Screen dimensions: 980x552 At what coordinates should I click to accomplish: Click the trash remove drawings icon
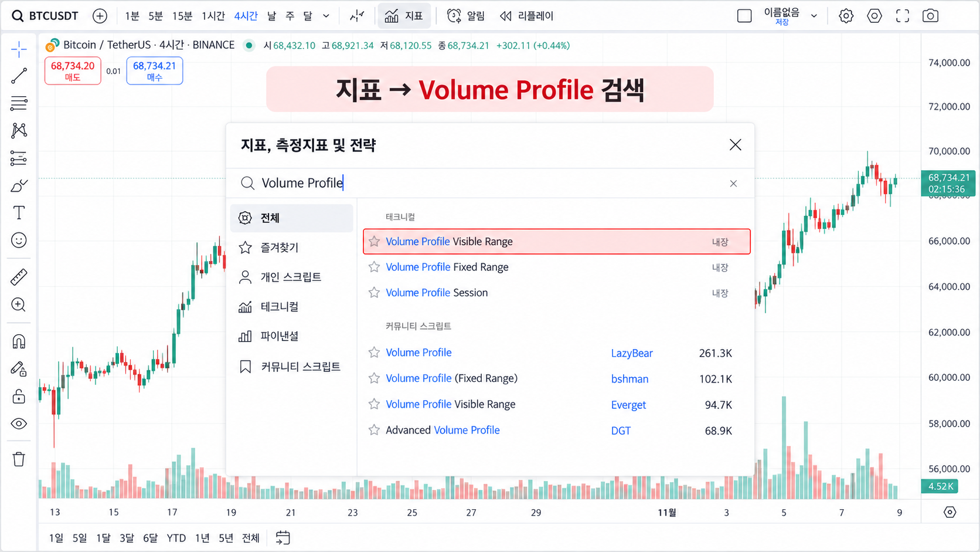19,459
